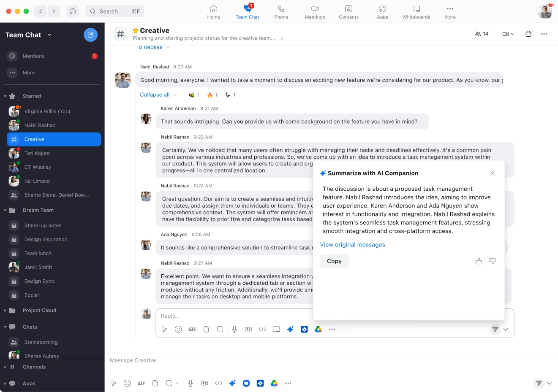558x392 pixels.
Task: Insert a code snippet in the reply
Action: point(262,329)
